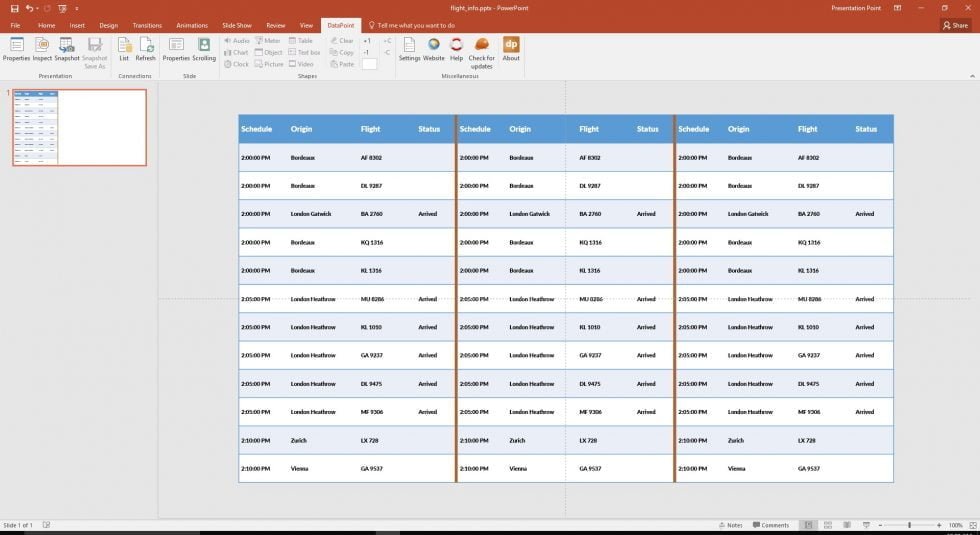Click Clear in Shapes group

coord(342,41)
